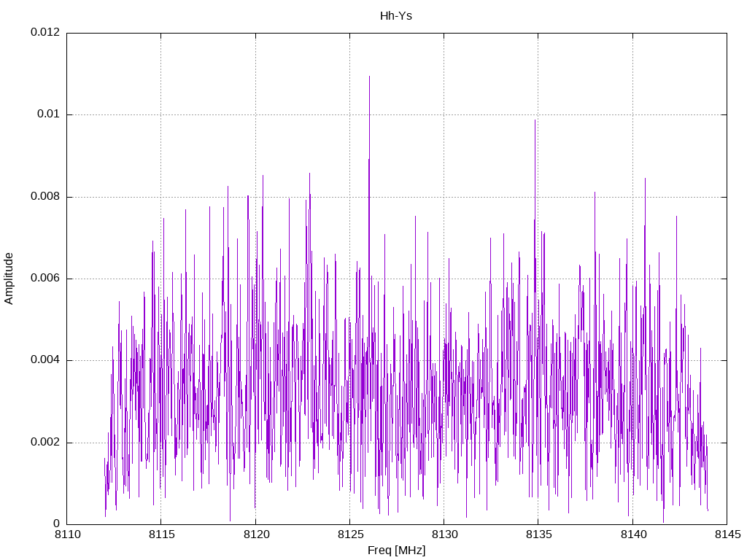Click the 0.004 y-axis tick label
Viewport: 747px width, 560px height.
coord(45,360)
